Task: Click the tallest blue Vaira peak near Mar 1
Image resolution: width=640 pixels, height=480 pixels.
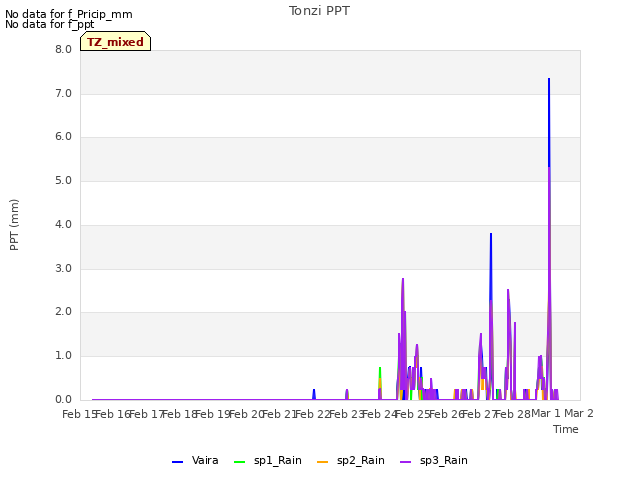Action: 549,79
